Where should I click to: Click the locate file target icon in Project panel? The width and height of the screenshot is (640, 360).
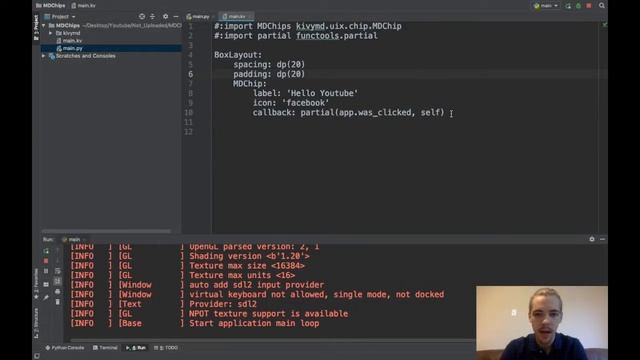[142, 17]
